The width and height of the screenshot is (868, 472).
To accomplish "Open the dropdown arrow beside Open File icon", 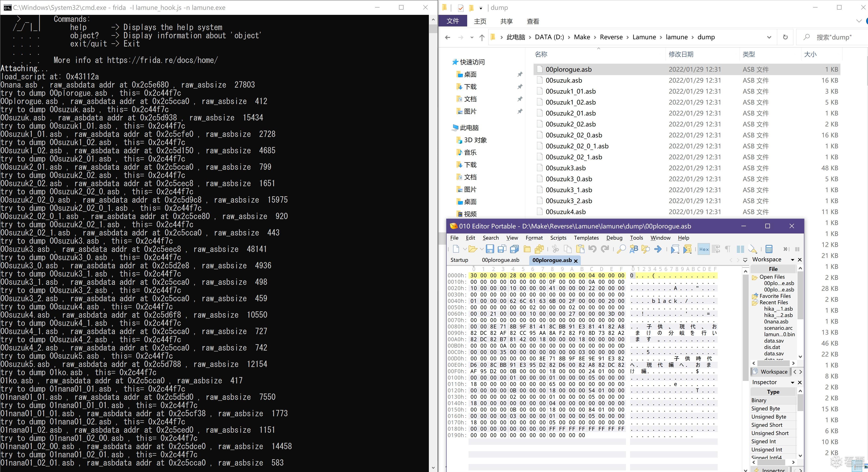I will click(482, 249).
